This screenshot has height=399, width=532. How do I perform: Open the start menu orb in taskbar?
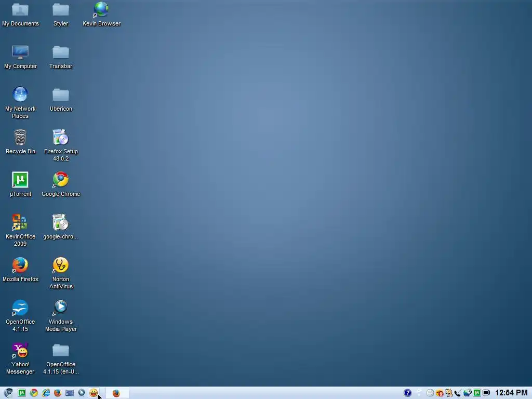(8, 393)
